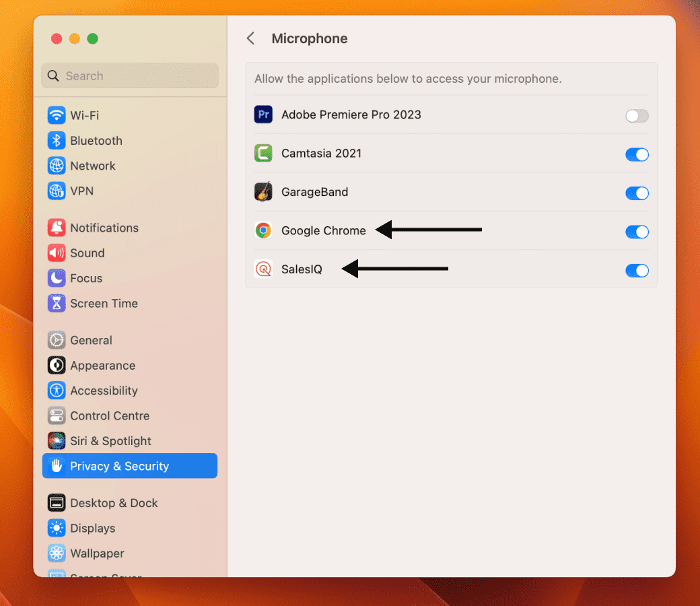The width and height of the screenshot is (700, 606).
Task: Click the Desktop & Dock icon
Action: 57,503
